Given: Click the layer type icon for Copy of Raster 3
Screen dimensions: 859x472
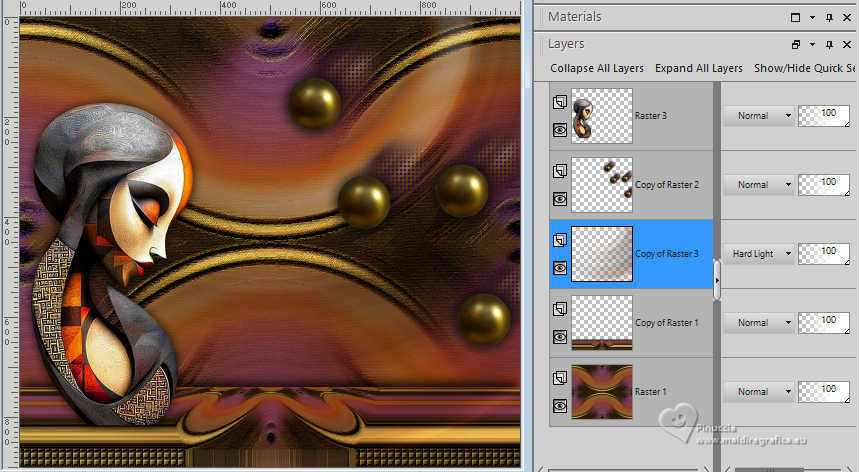Looking at the screenshot, I should click(559, 240).
